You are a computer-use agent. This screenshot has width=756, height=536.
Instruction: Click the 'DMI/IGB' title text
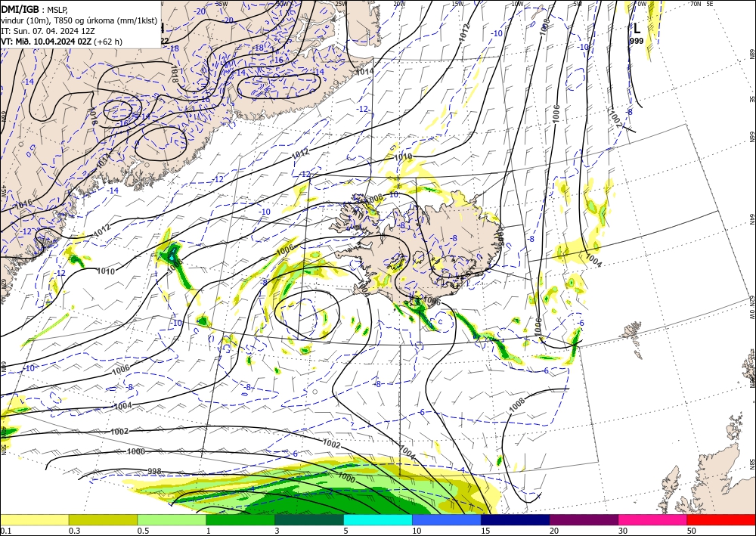click(20, 8)
